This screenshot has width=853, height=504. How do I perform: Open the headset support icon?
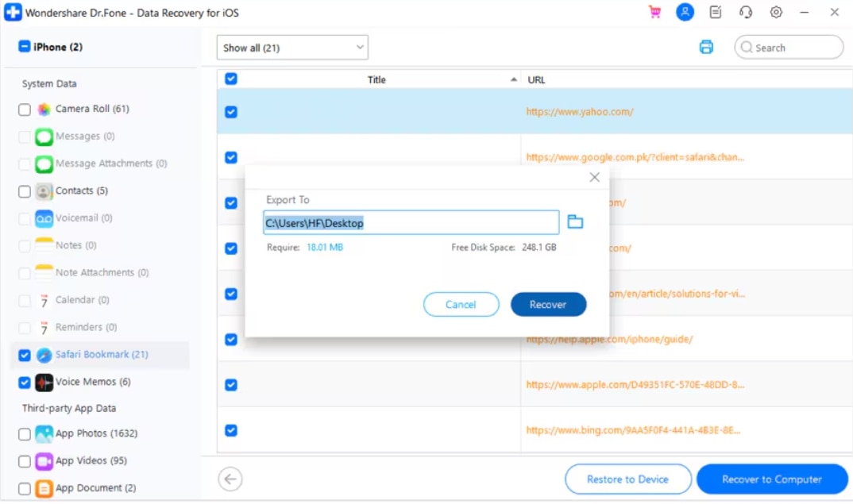pos(746,13)
